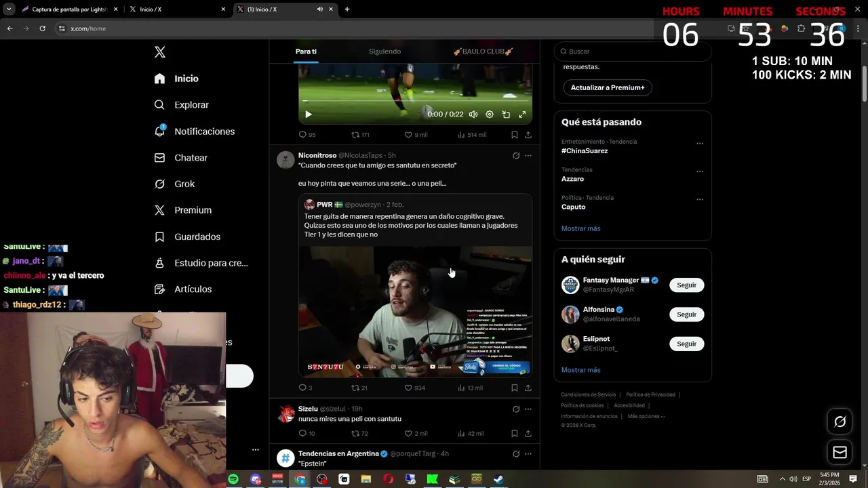Switch to the Lightshot captura browser tab
The height and width of the screenshot is (488, 868).
(70, 9)
